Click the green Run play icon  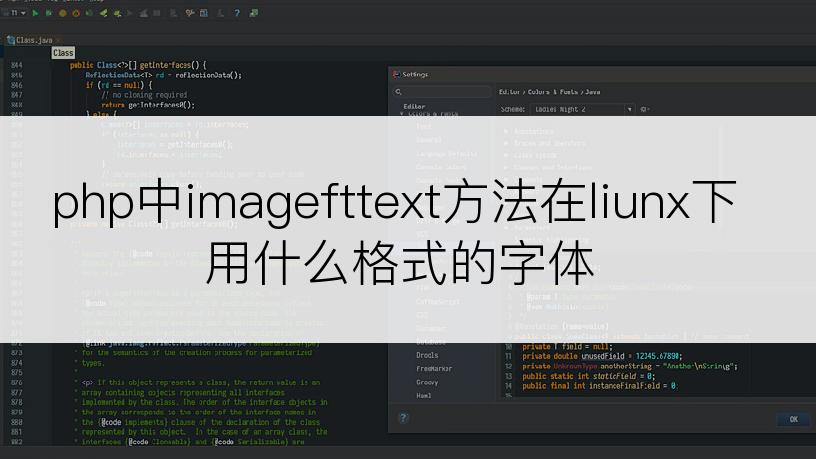point(35,13)
